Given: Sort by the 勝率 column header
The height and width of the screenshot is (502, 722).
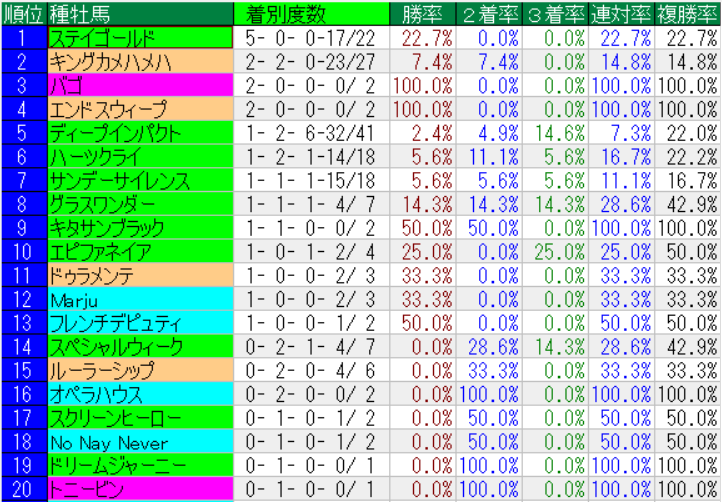Looking at the screenshot, I should click(x=423, y=14).
